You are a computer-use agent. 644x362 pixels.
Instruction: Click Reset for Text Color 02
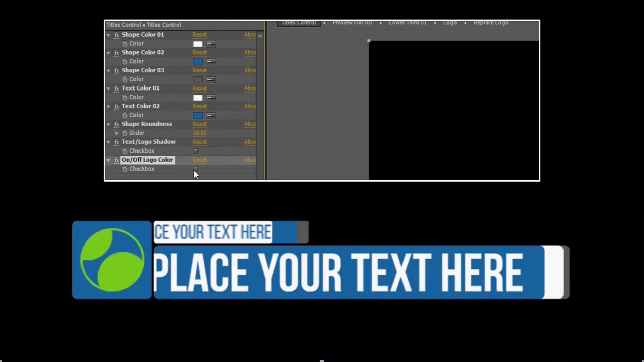199,106
